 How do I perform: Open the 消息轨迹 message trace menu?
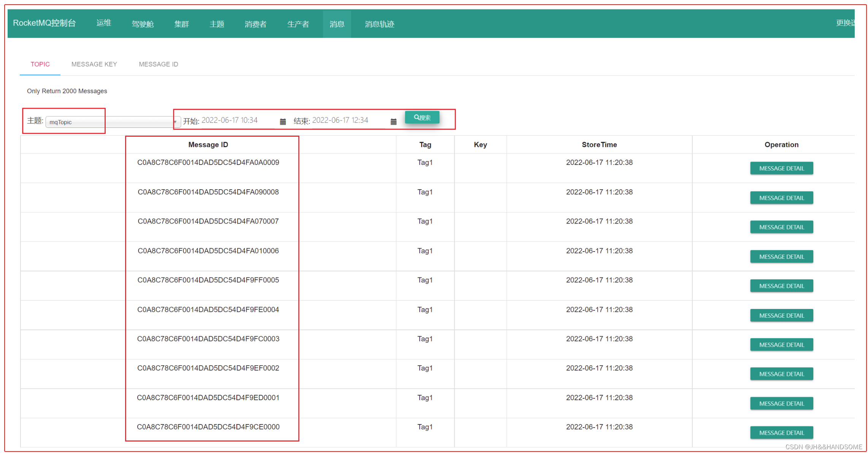click(379, 24)
